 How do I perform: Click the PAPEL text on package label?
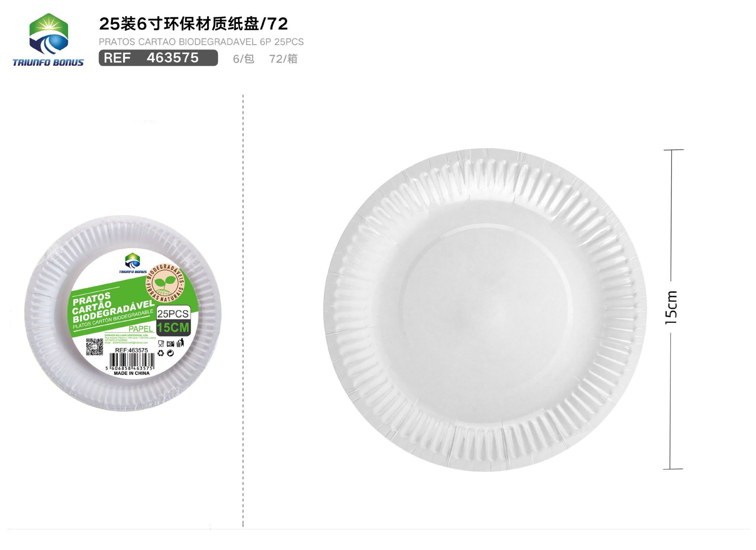(x=141, y=329)
